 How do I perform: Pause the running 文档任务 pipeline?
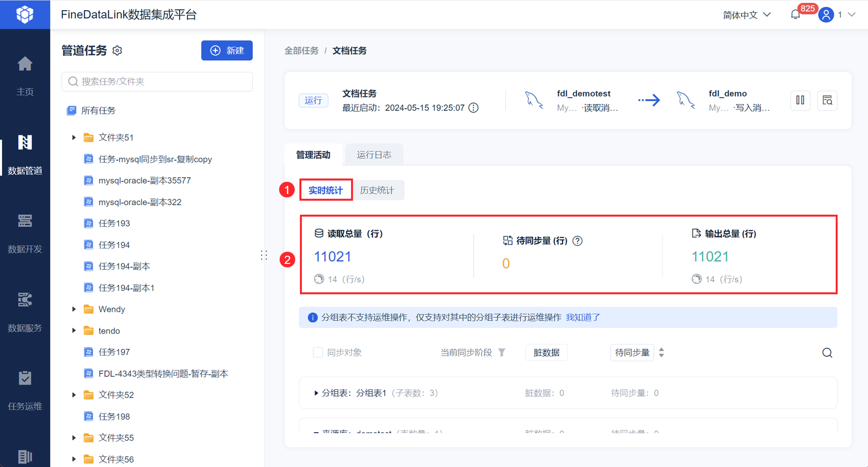(800, 100)
